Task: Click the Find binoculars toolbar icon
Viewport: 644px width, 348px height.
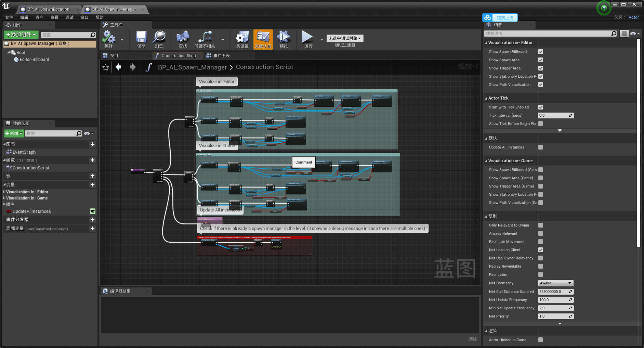Action: 183,39
